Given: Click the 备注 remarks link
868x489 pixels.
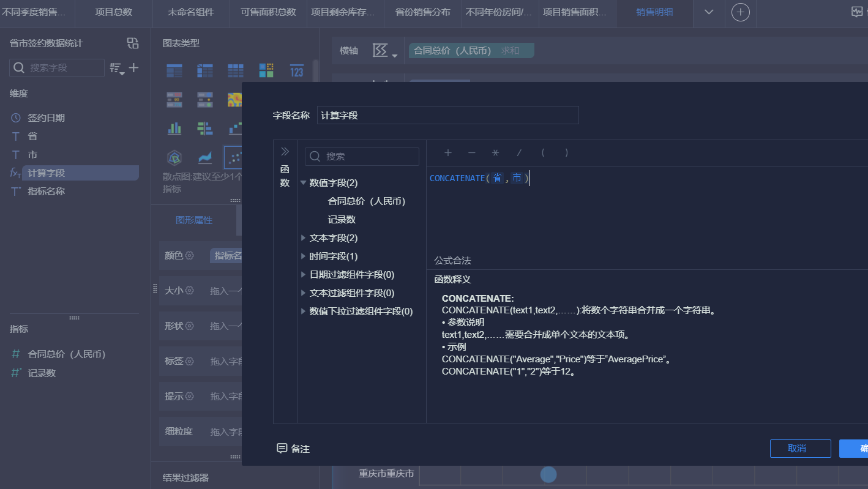Looking at the screenshot, I should click(x=300, y=449).
